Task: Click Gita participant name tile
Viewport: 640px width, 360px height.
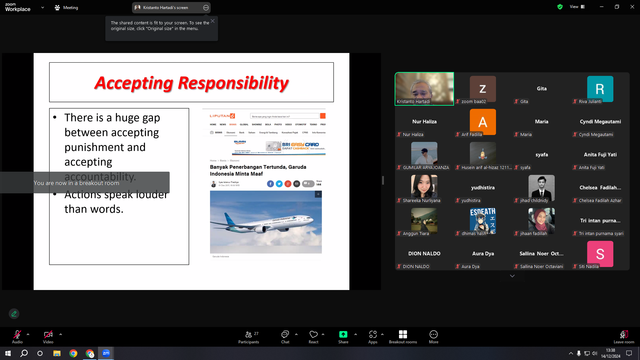Action: [541, 89]
